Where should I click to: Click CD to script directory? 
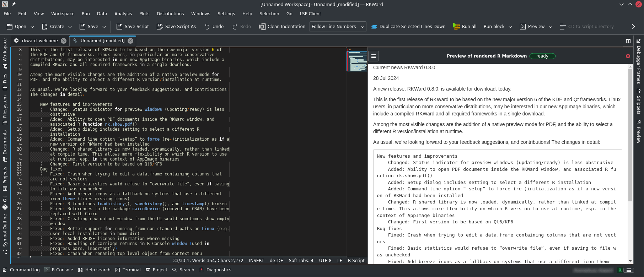pyautogui.click(x=587, y=27)
